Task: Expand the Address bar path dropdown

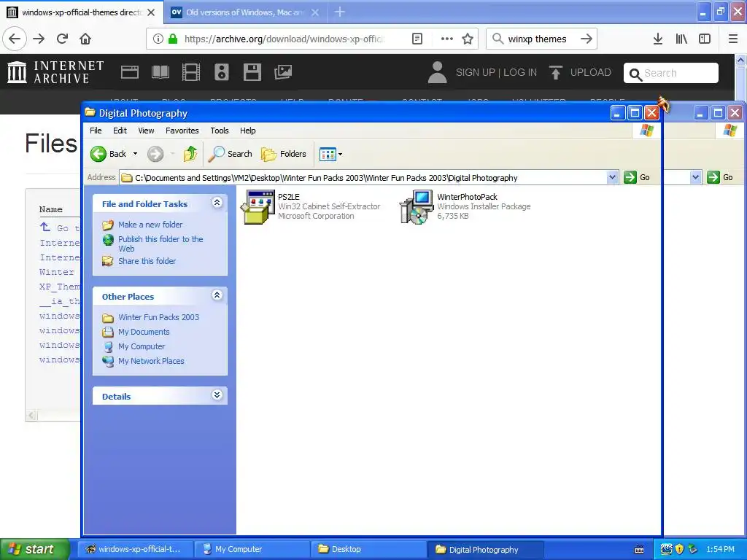Action: tap(613, 178)
